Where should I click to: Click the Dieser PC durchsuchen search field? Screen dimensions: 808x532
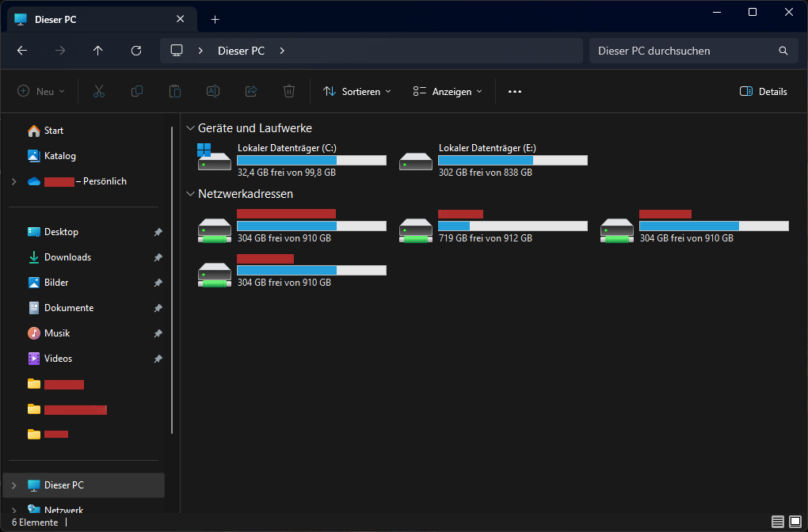coord(681,51)
